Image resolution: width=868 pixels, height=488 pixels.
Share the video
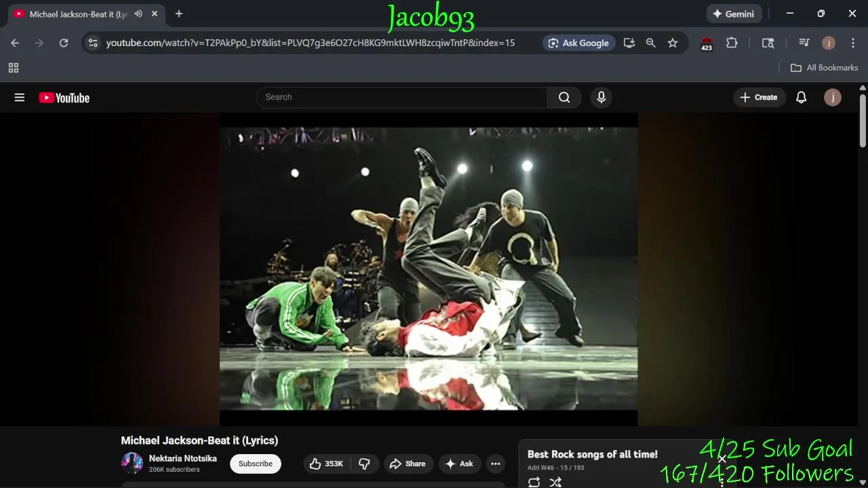pyautogui.click(x=408, y=464)
